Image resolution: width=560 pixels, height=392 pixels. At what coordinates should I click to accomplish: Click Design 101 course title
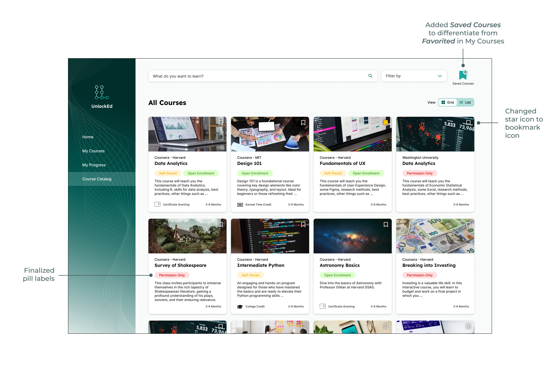249,164
